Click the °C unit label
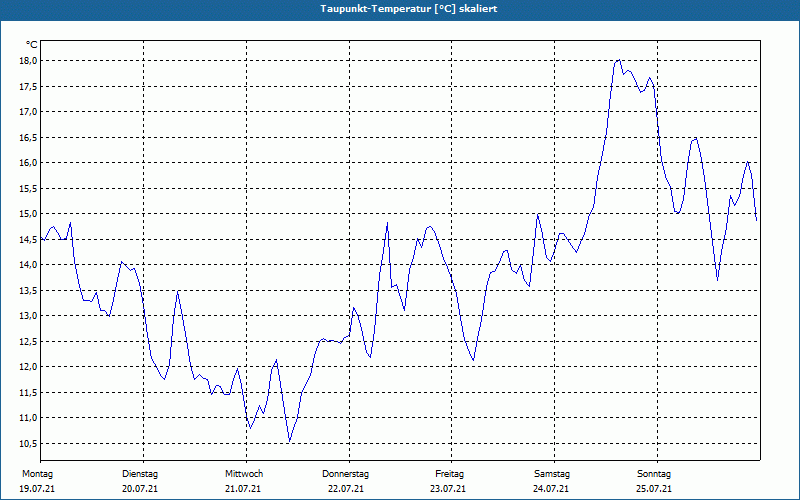The image size is (800, 500). (32, 45)
